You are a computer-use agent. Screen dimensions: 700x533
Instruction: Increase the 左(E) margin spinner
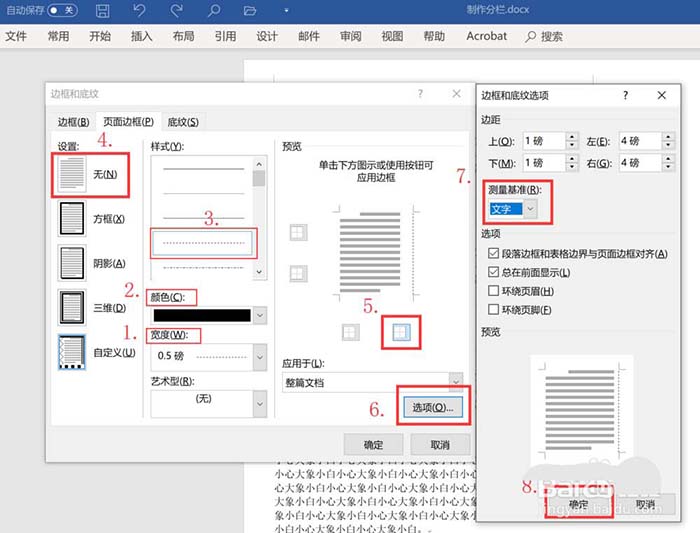tap(668, 137)
